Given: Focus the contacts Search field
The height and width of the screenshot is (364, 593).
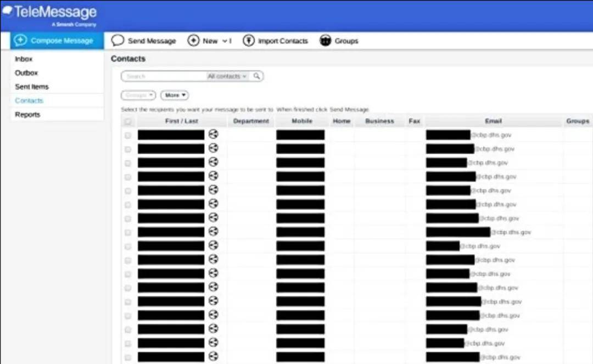Looking at the screenshot, I should click(165, 76).
